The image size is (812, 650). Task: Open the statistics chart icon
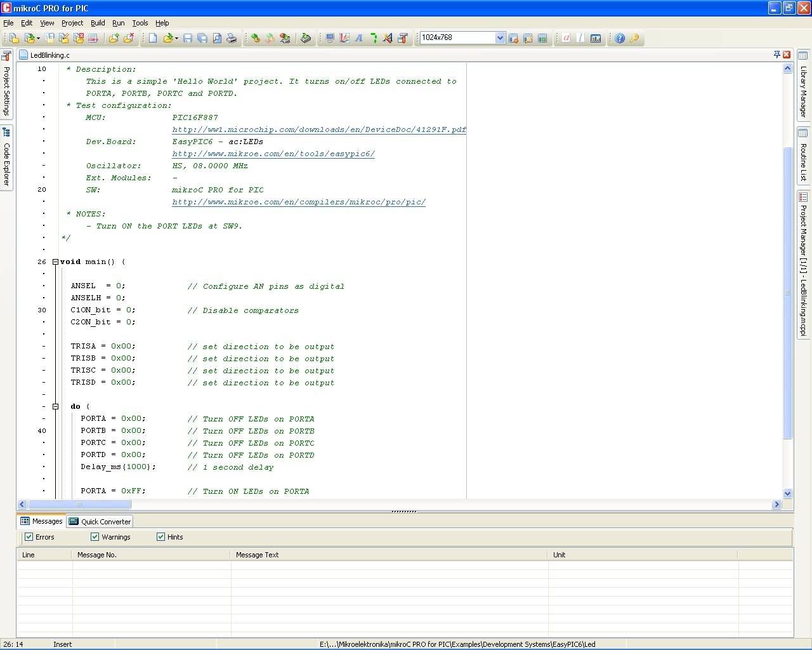point(596,38)
